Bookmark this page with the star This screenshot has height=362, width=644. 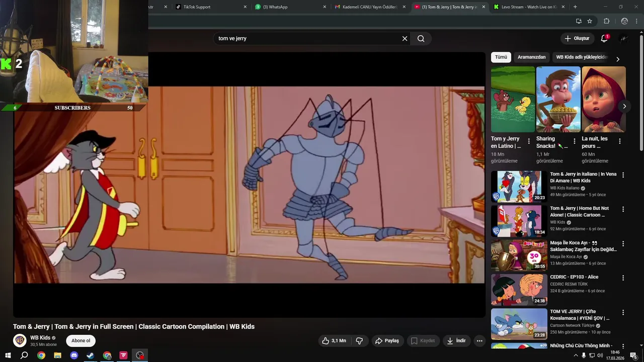click(590, 21)
